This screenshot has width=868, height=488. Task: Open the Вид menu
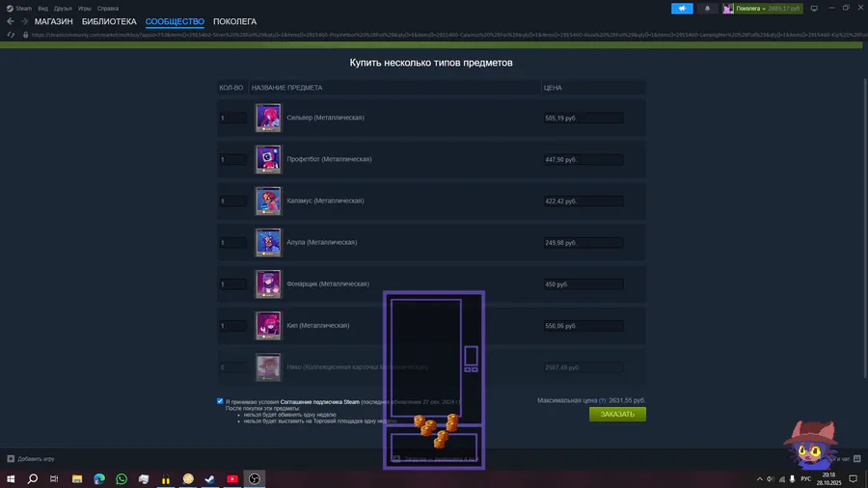point(42,9)
